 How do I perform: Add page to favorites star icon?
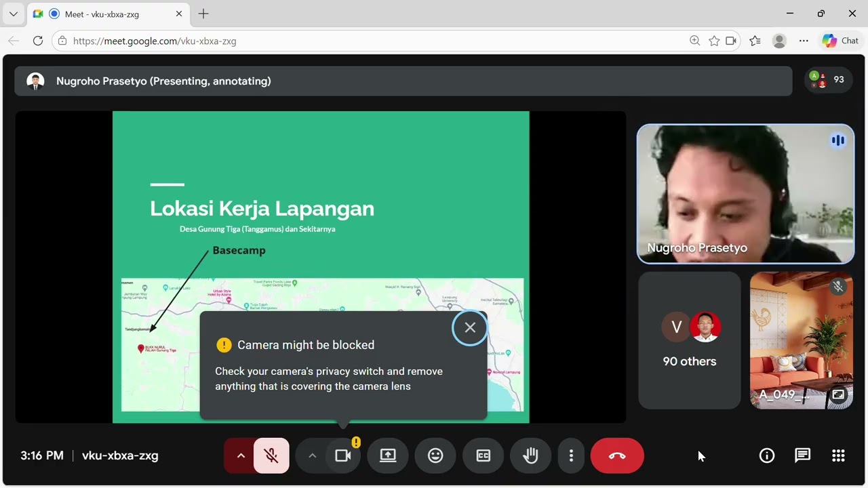point(713,41)
